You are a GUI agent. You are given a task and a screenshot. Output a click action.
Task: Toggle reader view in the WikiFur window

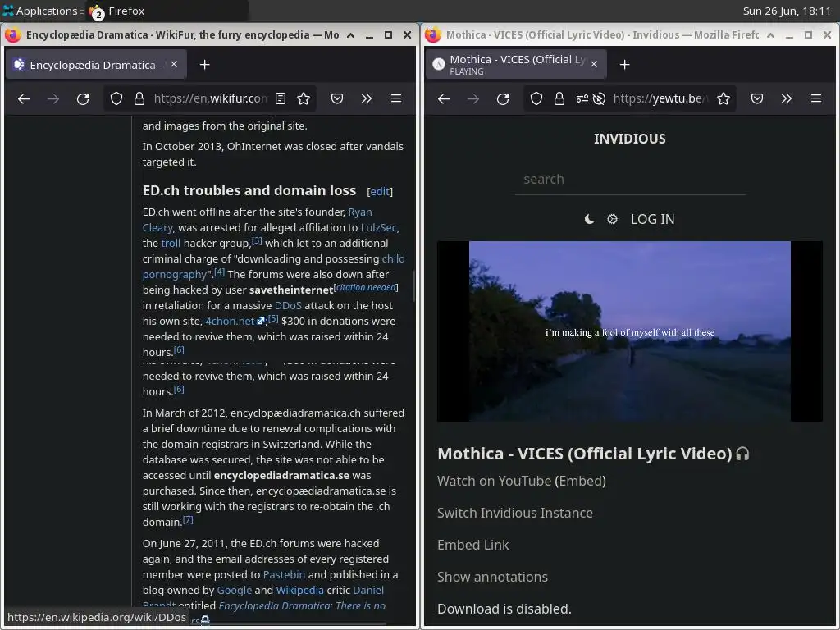281,98
